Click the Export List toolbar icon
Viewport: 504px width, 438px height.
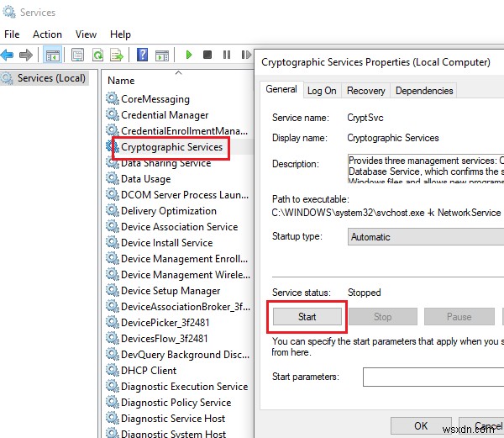tap(117, 55)
